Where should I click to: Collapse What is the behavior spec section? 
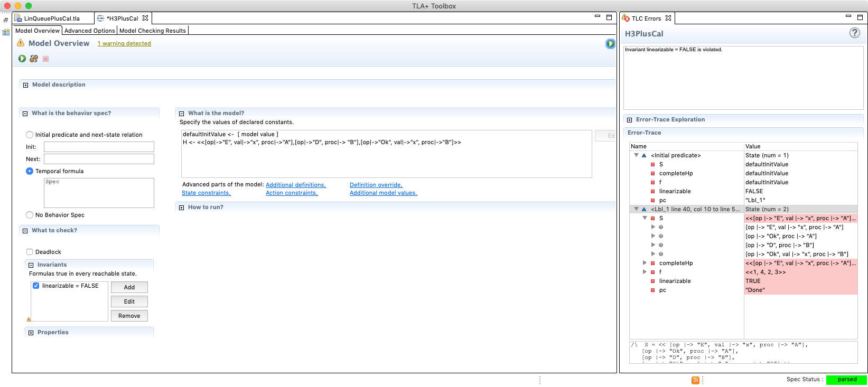click(x=25, y=114)
